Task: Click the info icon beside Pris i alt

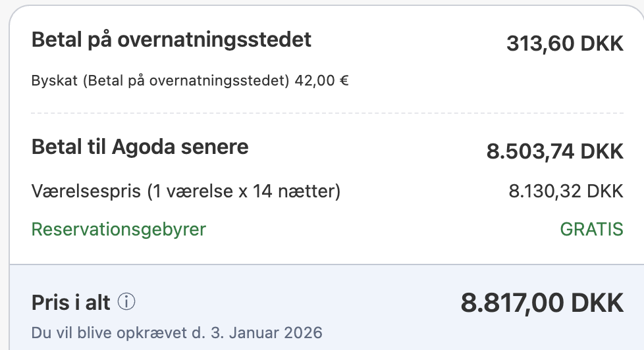Action: pyautogui.click(x=126, y=302)
